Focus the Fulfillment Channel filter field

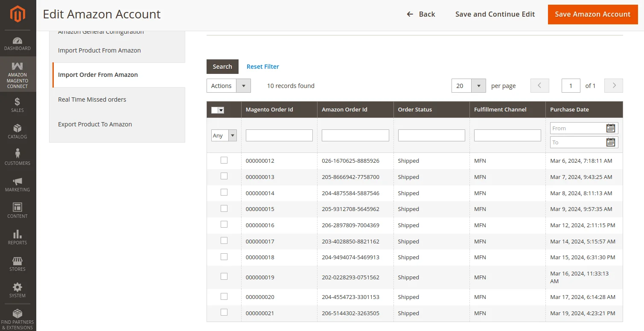click(507, 135)
